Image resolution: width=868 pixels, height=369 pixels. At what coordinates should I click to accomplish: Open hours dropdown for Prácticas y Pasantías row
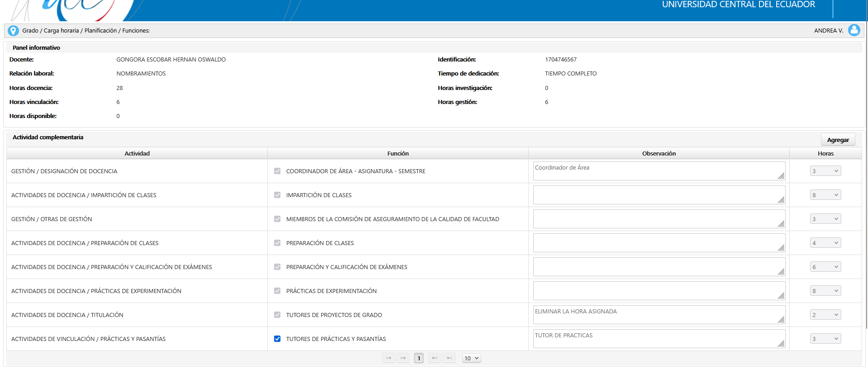point(825,339)
